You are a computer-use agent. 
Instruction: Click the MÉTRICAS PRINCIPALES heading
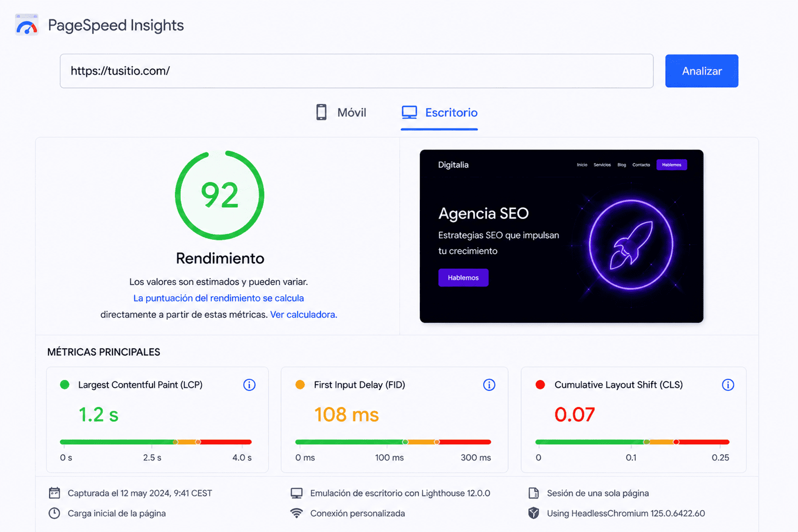(103, 352)
